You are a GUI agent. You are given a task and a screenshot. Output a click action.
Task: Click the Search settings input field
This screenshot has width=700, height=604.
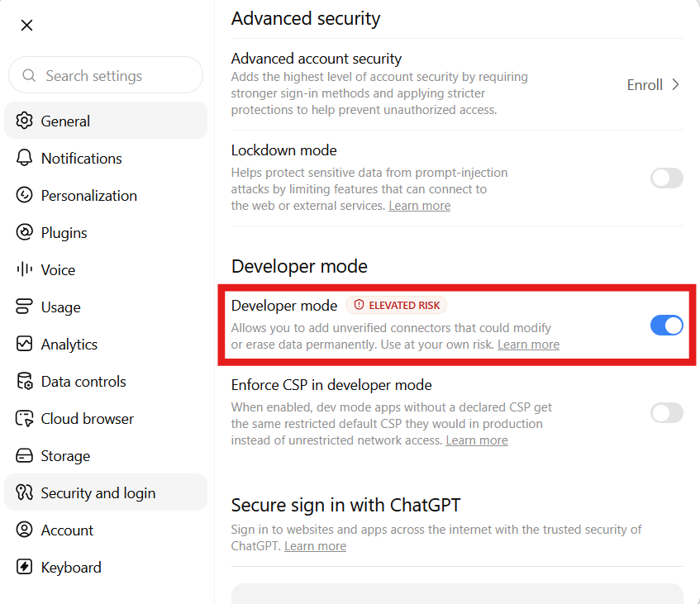point(106,75)
